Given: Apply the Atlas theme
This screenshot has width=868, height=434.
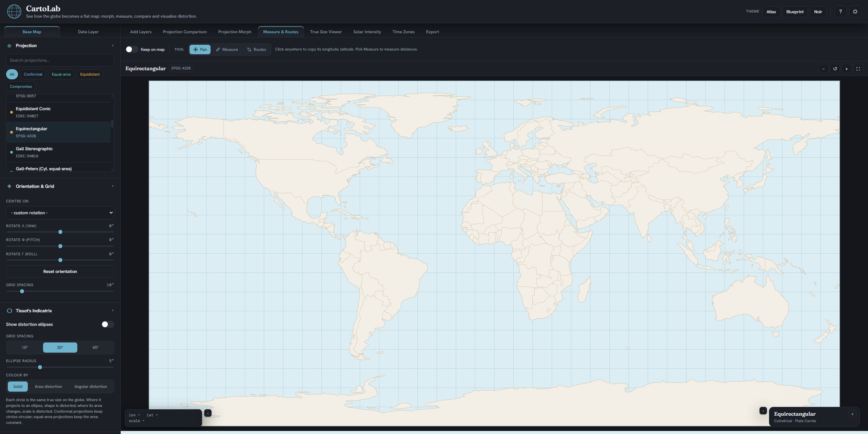Looking at the screenshot, I should (x=771, y=12).
